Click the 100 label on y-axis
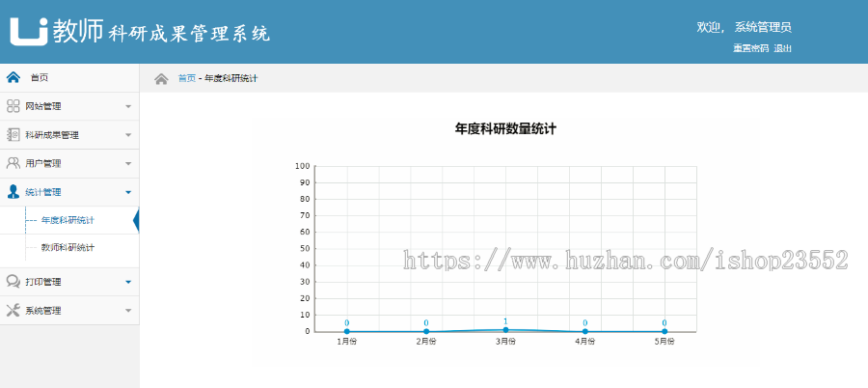The image size is (868, 388). (x=302, y=166)
